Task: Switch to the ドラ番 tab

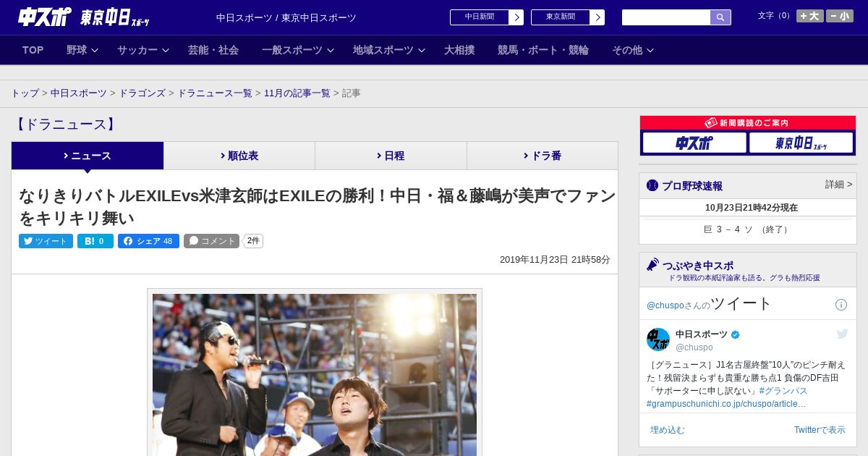Action: 542,156
